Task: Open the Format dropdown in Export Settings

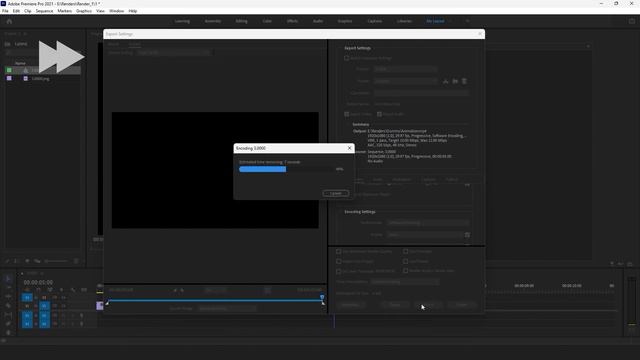Action: pyautogui.click(x=405, y=69)
